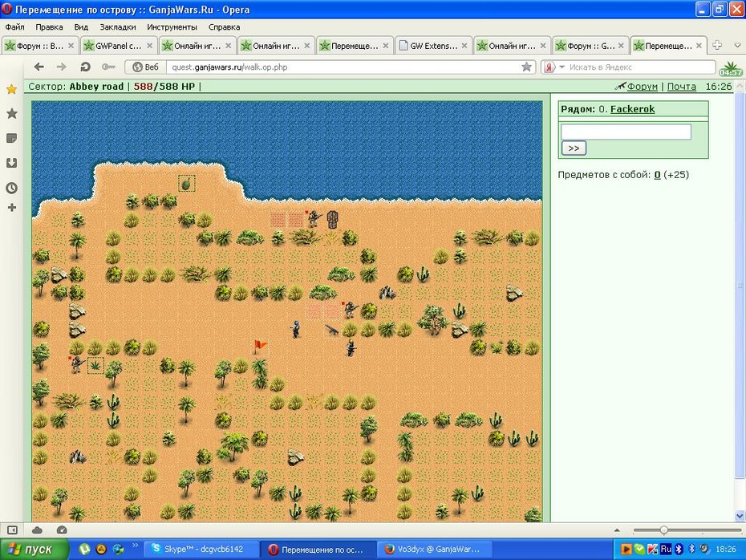Open the пуск Start menu
Image resolution: width=746 pixels, height=560 pixels.
click(x=33, y=550)
